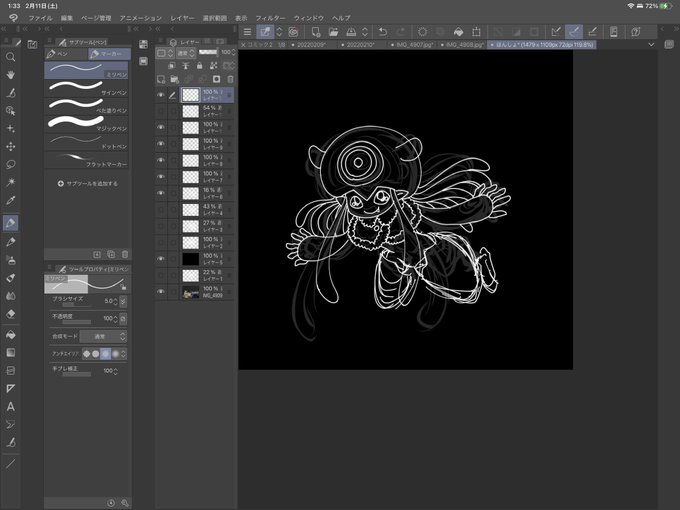
Task: Adjust the Layer opacity 100 stepper
Action: pyautogui.click(x=234, y=52)
